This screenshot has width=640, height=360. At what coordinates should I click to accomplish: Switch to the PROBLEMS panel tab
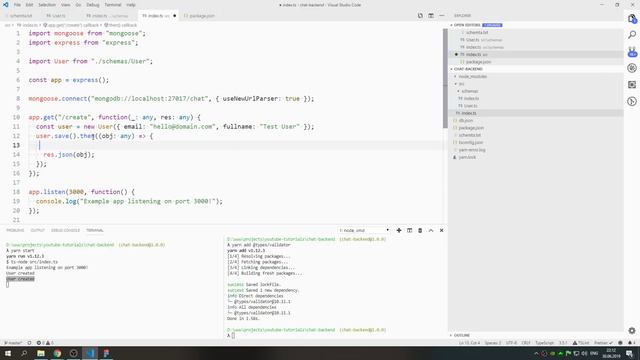(x=15, y=230)
